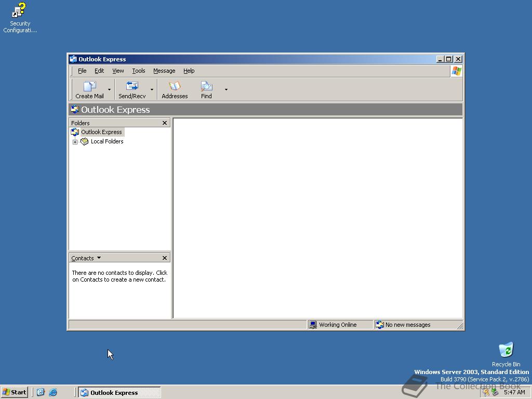Open the Send/Recv dropdown arrow
This screenshot has width=532, height=399.
(x=152, y=89)
